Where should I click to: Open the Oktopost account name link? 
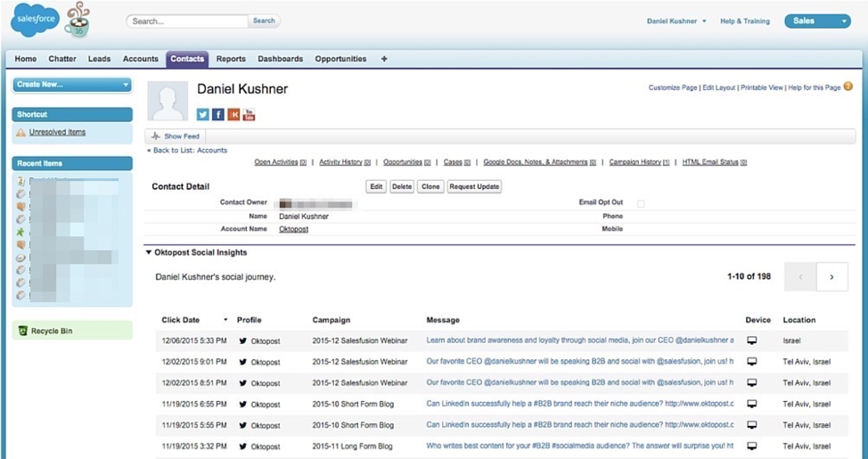tap(293, 229)
